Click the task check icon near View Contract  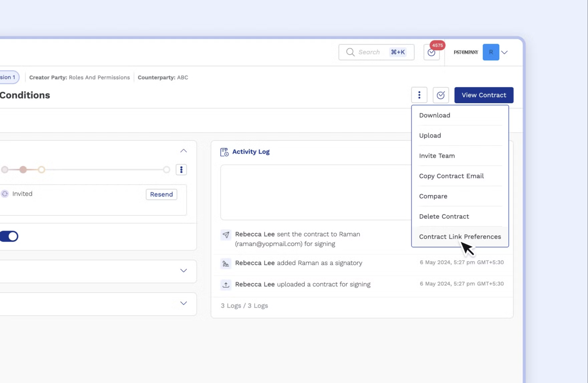[440, 95]
